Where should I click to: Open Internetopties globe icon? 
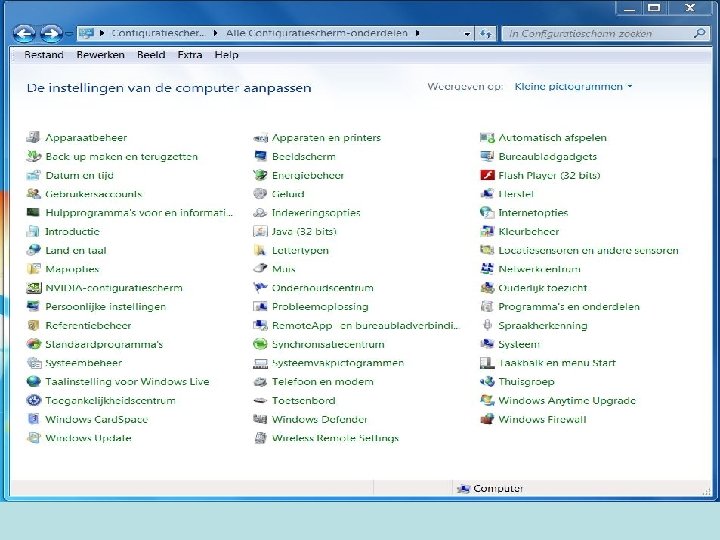(x=487, y=213)
